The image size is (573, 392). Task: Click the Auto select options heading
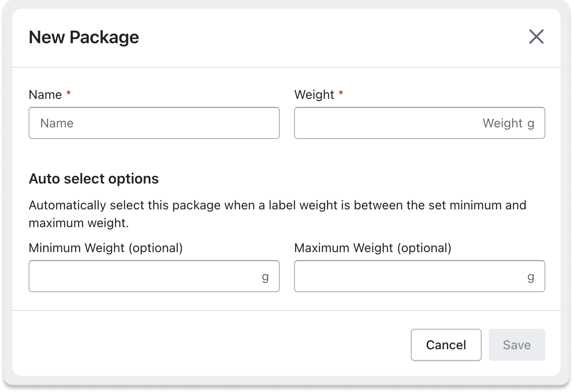94,179
